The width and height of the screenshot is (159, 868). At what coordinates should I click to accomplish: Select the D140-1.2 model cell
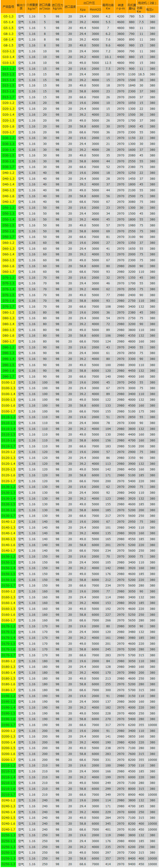(8, 522)
